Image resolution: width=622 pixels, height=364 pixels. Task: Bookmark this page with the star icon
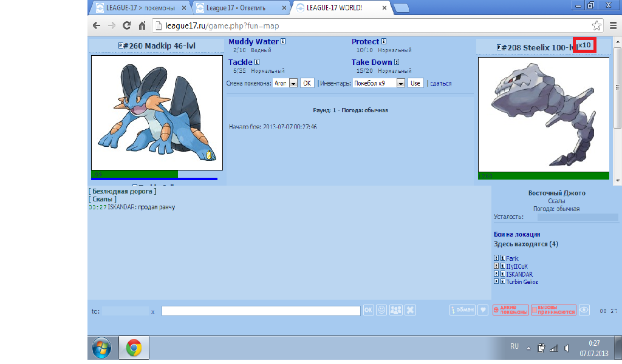pyautogui.click(x=596, y=25)
